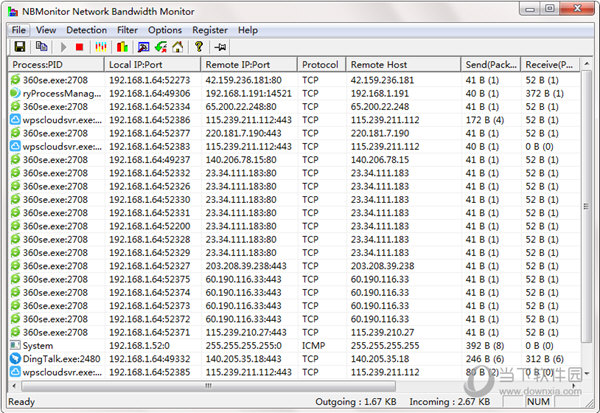
Task: Click Outgoing : 1.67 KB status text
Action: click(356, 402)
